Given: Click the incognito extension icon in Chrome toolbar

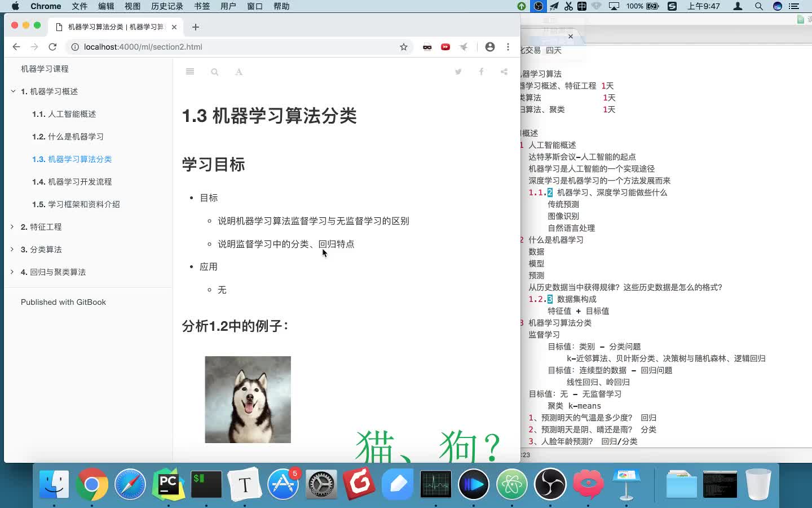Looking at the screenshot, I should coord(427,47).
